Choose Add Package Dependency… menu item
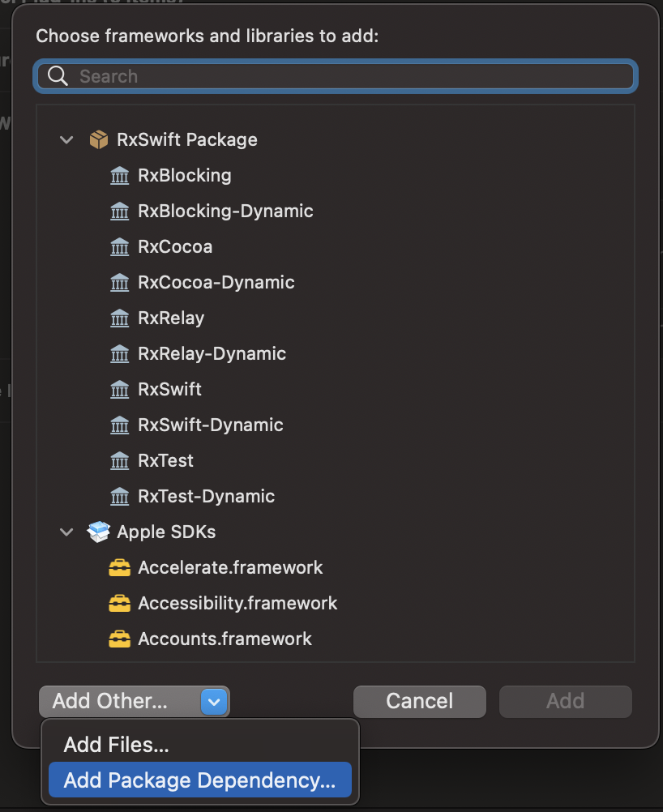Viewport: 663px width, 812px height. tap(200, 780)
